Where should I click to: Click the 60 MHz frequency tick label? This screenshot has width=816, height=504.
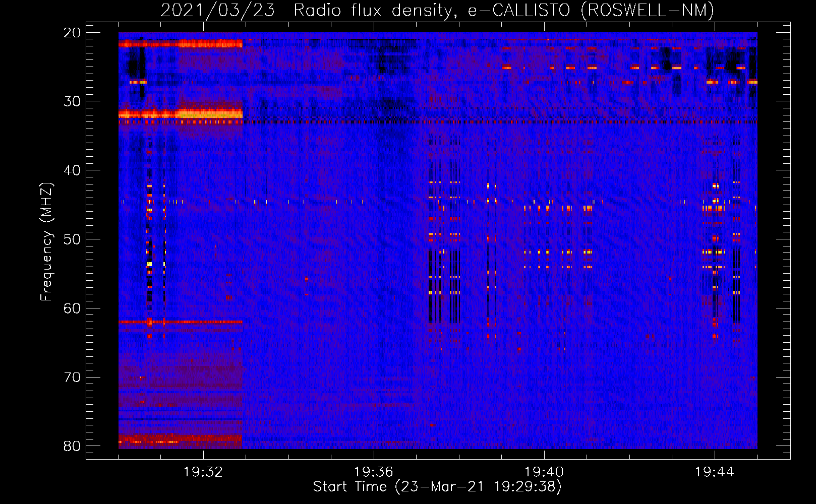click(72, 308)
